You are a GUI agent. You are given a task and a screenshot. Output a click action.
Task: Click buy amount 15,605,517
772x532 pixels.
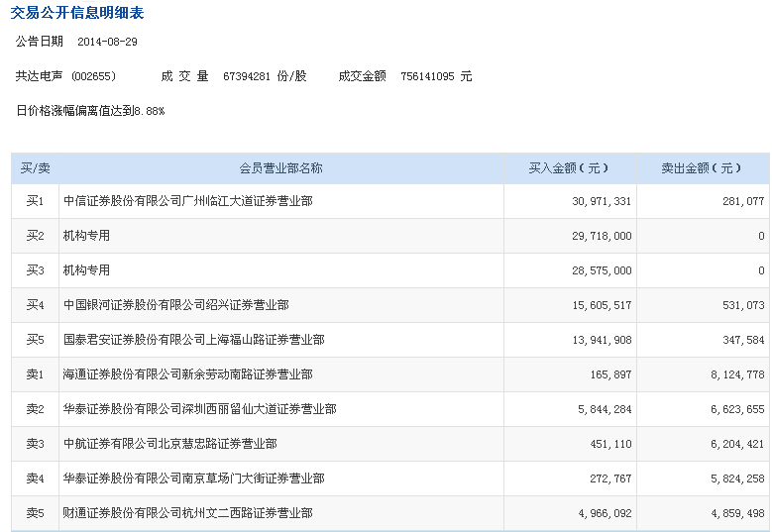(x=602, y=305)
